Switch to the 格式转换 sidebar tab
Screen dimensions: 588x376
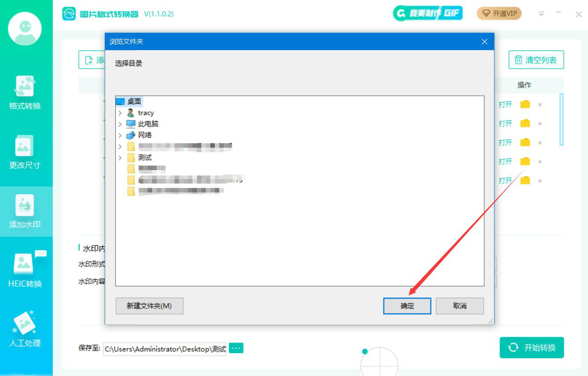25,93
